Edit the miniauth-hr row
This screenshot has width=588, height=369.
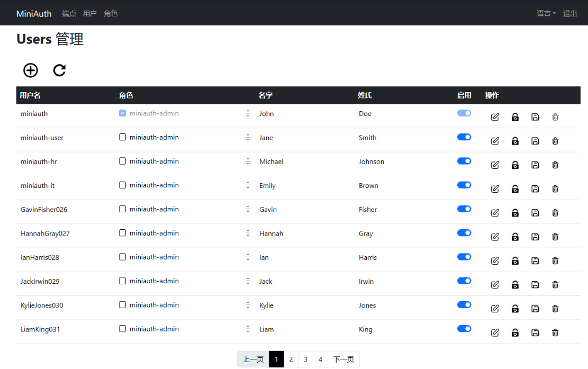495,165
